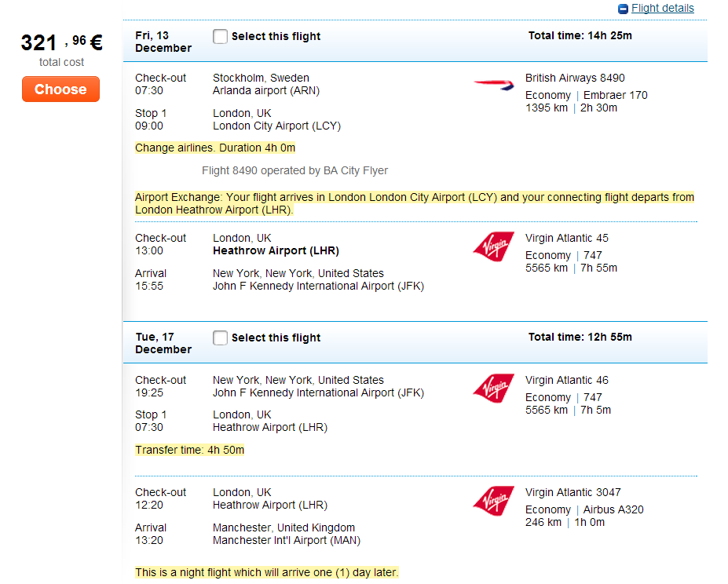Tick the Fri, 13 December flight checkbox
Viewport: 728px width, 584px height.
click(x=221, y=36)
